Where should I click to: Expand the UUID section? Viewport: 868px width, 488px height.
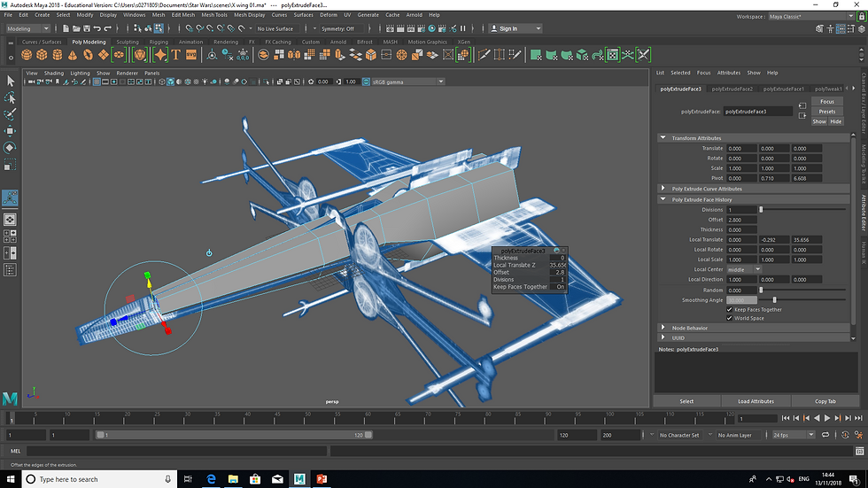pyautogui.click(x=663, y=337)
